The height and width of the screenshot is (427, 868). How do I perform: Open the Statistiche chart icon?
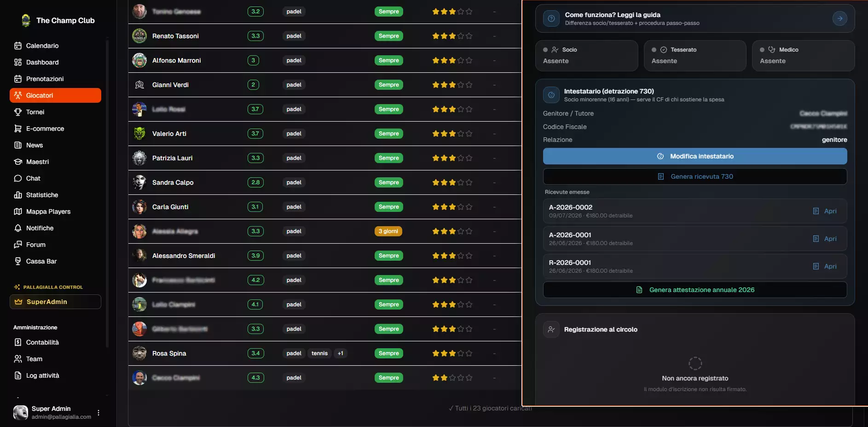pyautogui.click(x=18, y=195)
